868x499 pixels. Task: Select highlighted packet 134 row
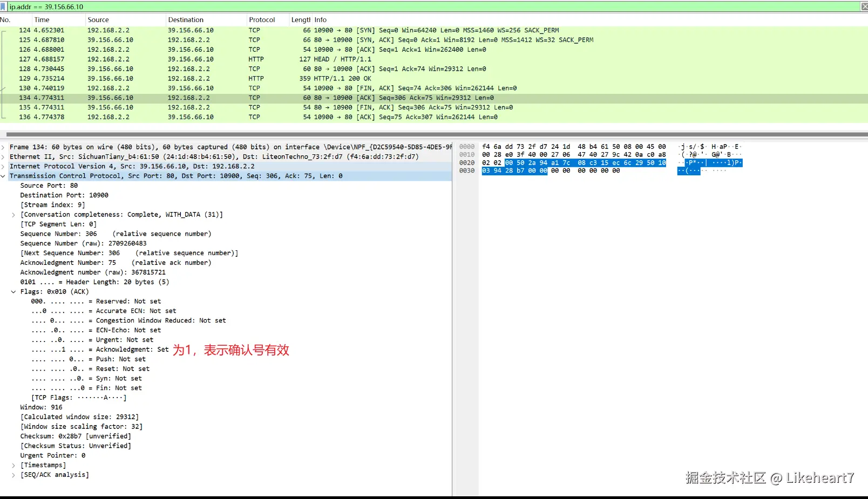pyautogui.click(x=434, y=98)
